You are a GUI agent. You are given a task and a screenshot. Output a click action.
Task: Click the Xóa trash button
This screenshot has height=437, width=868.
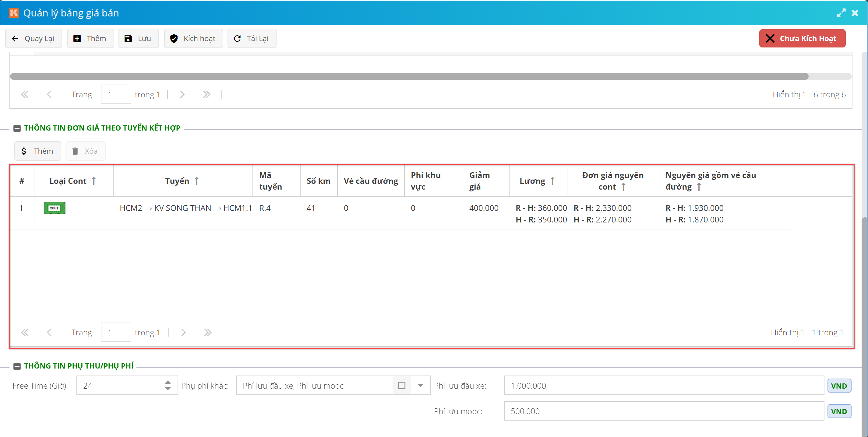coord(85,151)
